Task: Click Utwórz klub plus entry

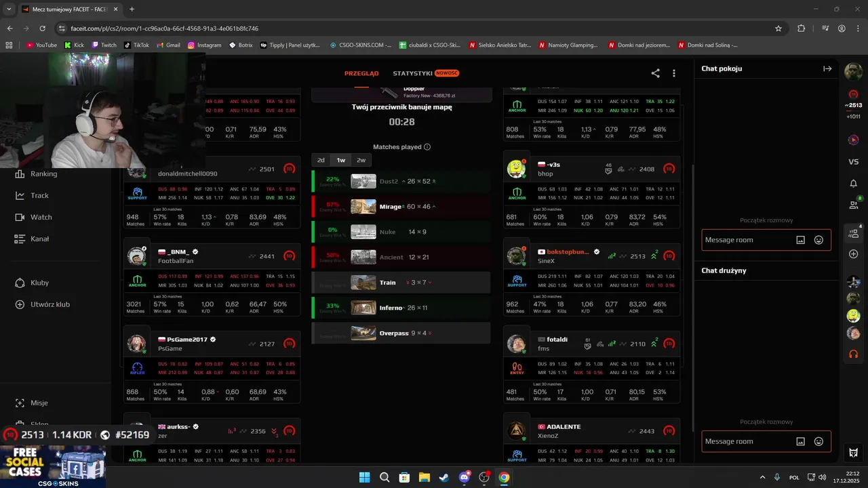Action: tap(42, 304)
